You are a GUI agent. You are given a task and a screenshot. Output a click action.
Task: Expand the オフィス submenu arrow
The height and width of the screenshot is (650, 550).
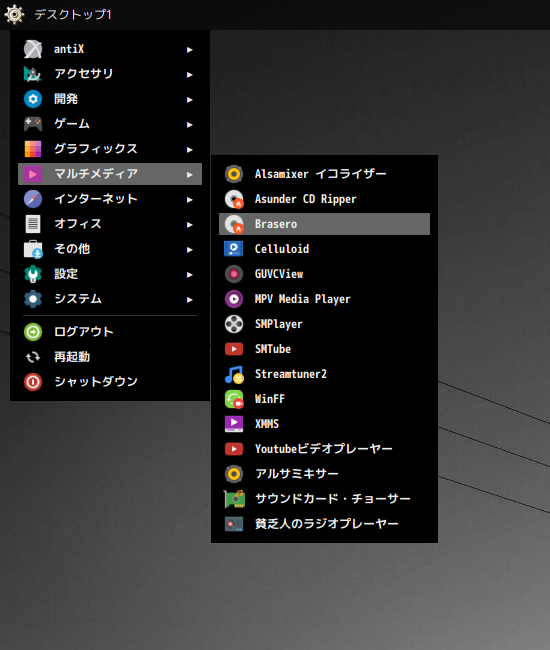[x=189, y=224]
